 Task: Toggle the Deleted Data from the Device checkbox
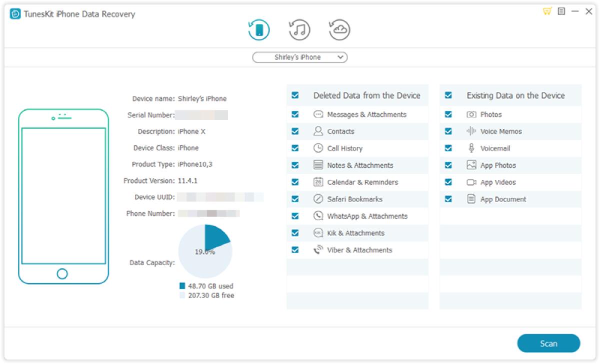click(x=295, y=95)
